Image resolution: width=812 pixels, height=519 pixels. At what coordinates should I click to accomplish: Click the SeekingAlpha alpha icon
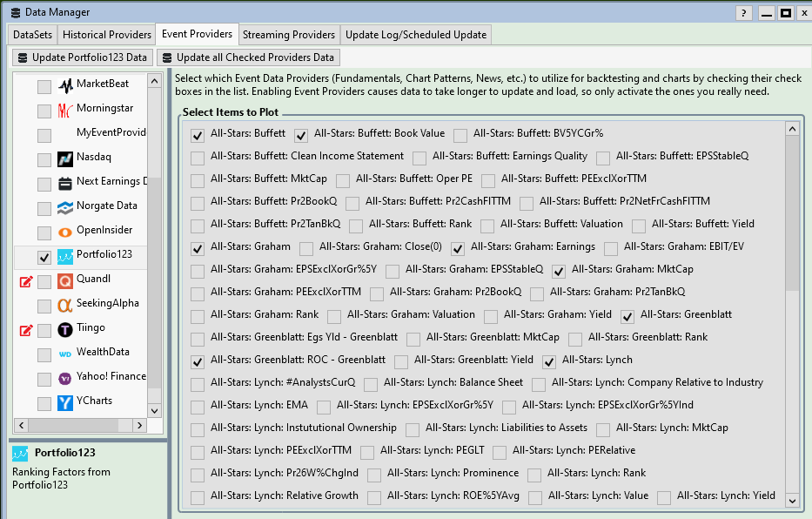point(65,305)
